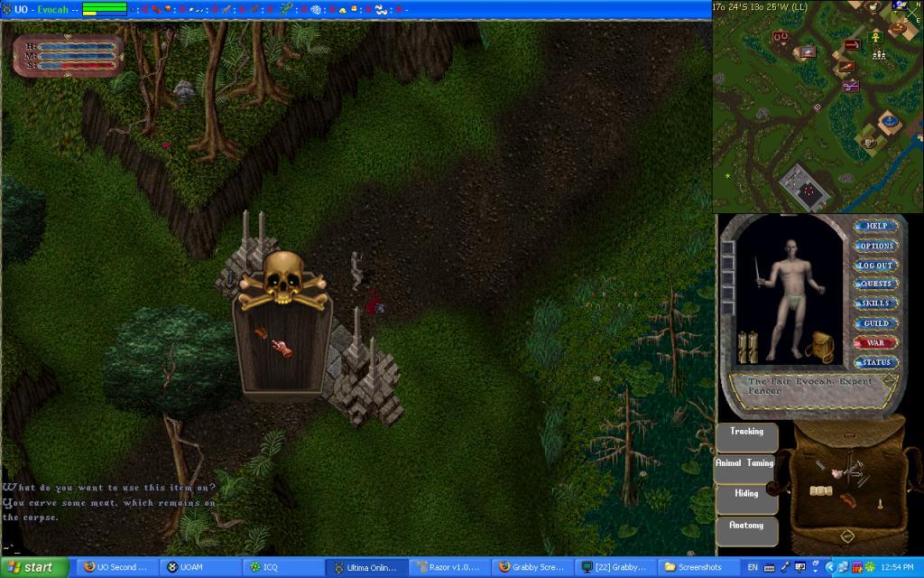Click the LOG OUT button
Screen dimensions: 924x578
[876, 266]
